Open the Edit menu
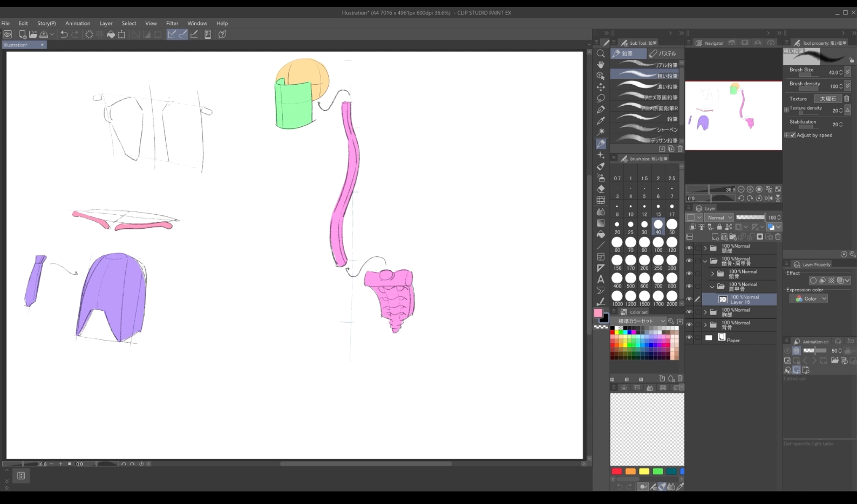857x504 pixels. (x=23, y=23)
